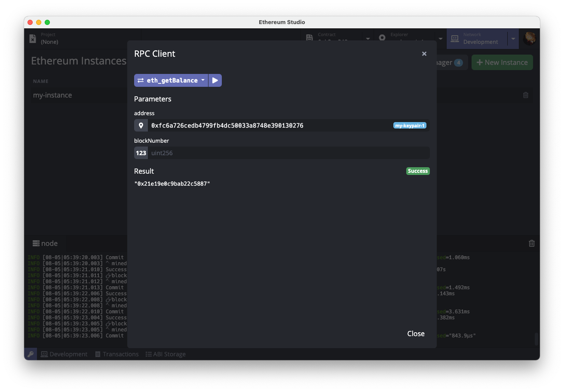Open Transactions in the status bar
The image size is (564, 392).
pyautogui.click(x=116, y=354)
